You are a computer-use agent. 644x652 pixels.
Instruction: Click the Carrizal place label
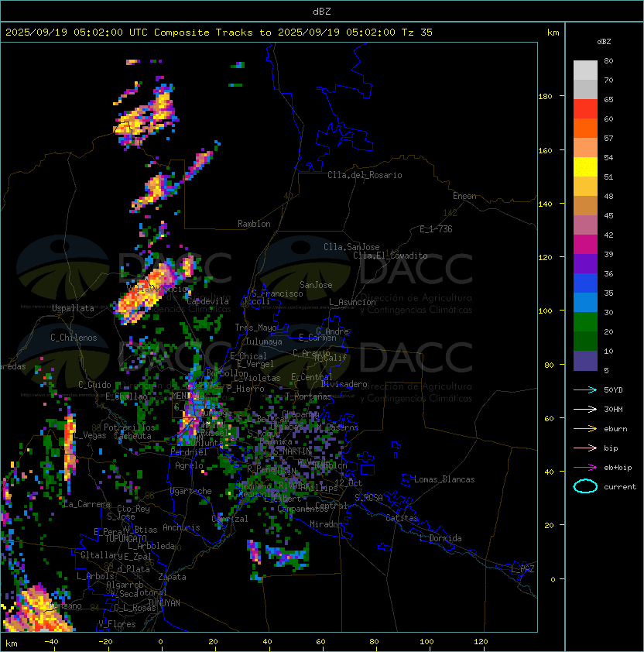tap(230, 519)
